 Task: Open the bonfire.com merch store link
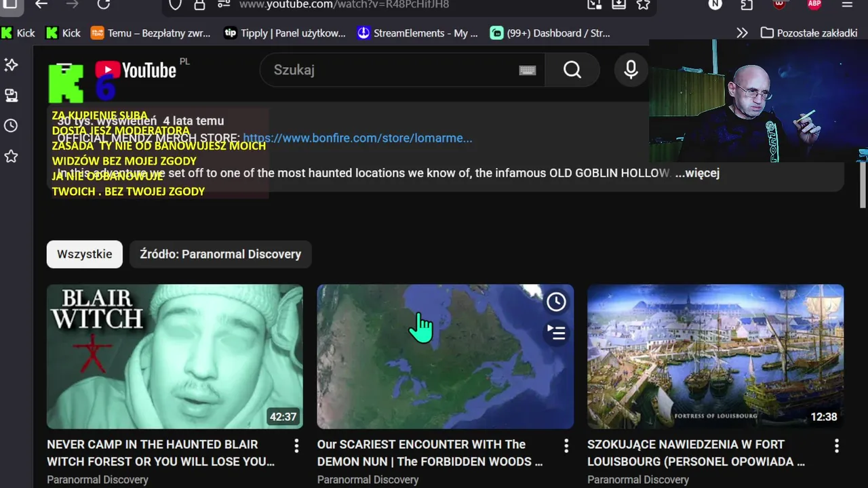[x=357, y=138]
